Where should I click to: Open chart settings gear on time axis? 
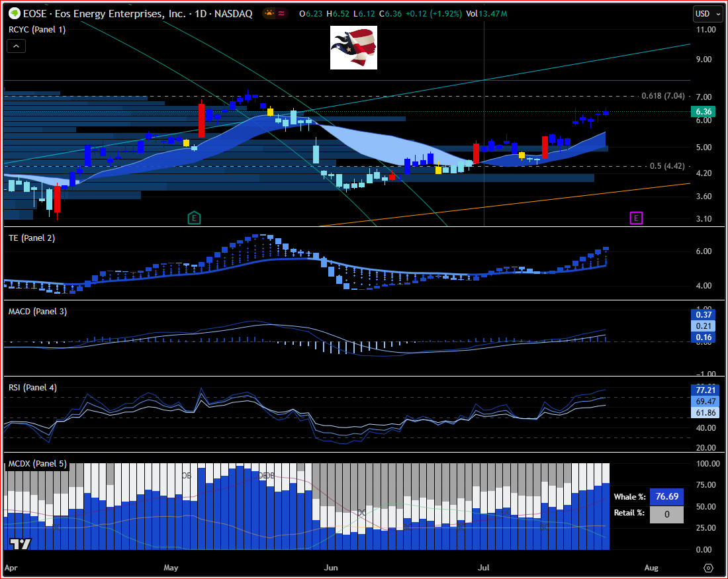click(x=708, y=568)
